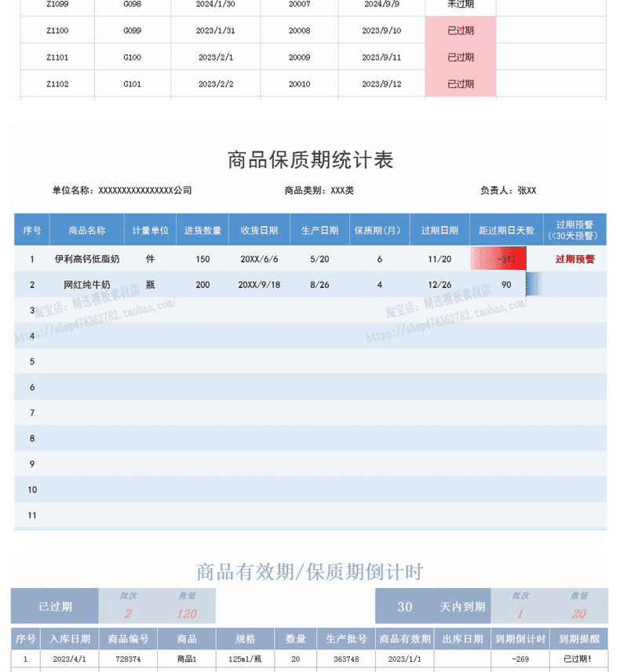This screenshot has height=672, width=620.
Task: Select empty row numbered 5
Action: click(311, 361)
